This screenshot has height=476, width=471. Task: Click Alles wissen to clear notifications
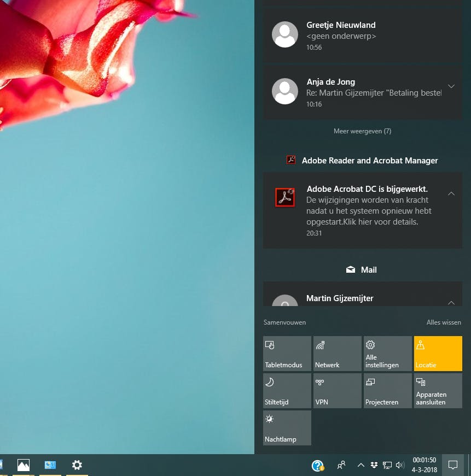[x=444, y=322]
